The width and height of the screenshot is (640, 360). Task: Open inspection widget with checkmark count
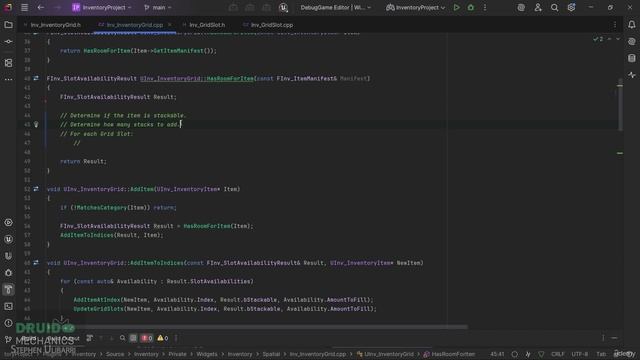click(598, 39)
